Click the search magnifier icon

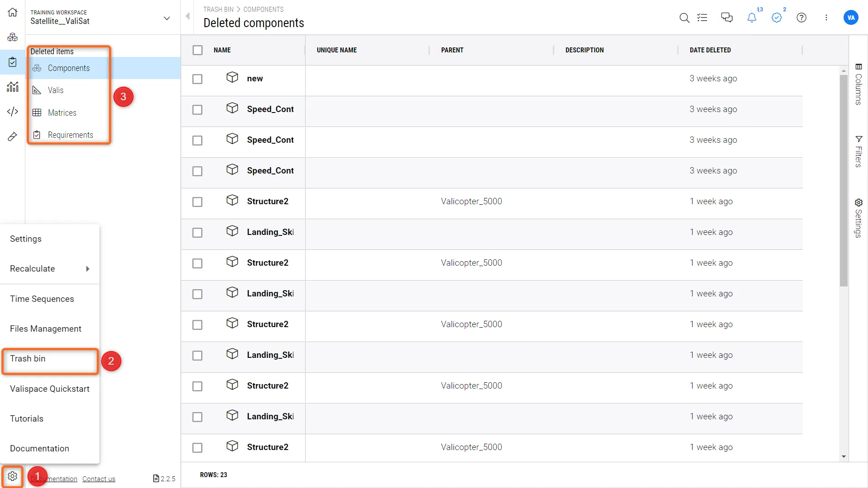(x=684, y=18)
